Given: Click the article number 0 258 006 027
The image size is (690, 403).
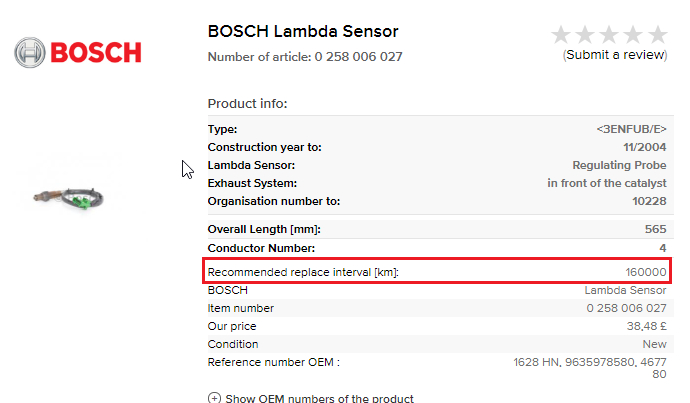Looking at the screenshot, I should tap(358, 57).
